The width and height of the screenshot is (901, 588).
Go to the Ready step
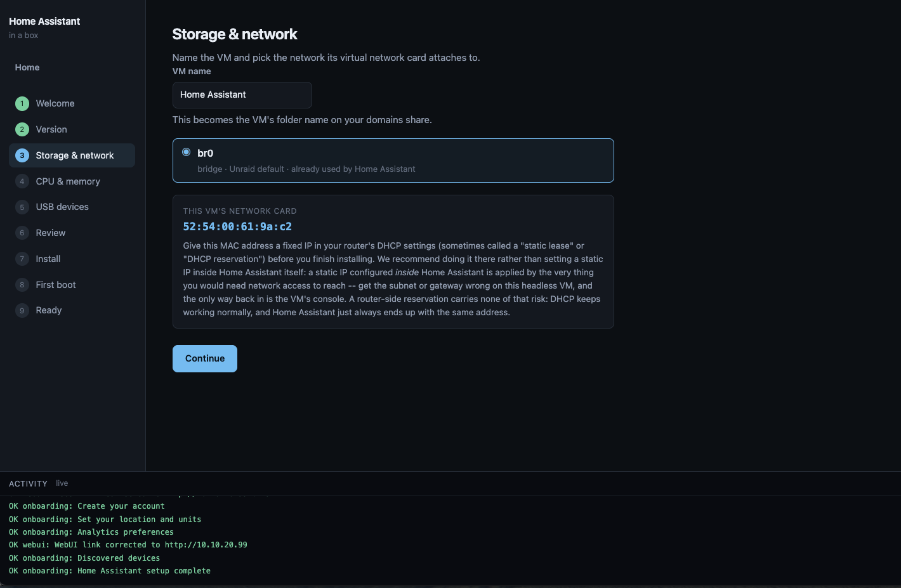point(72,310)
